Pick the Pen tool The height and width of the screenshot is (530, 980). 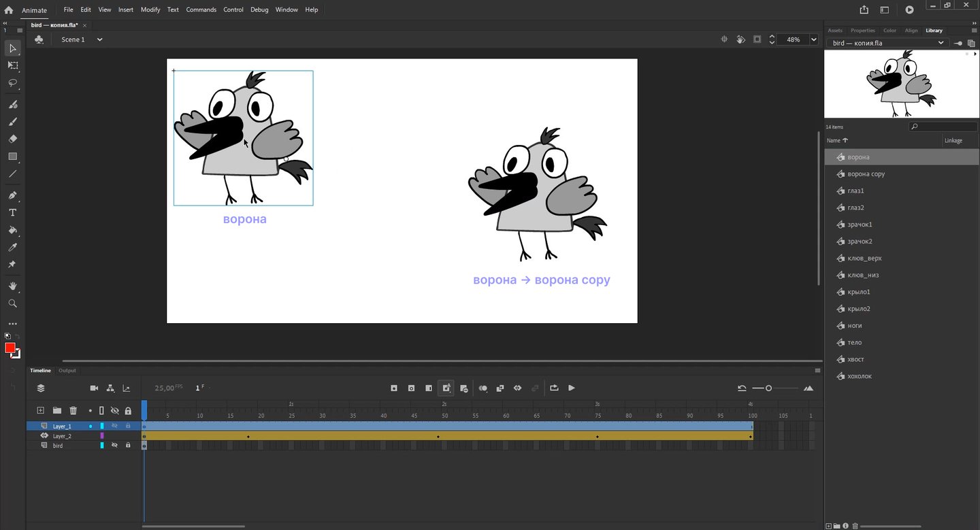tap(12, 195)
